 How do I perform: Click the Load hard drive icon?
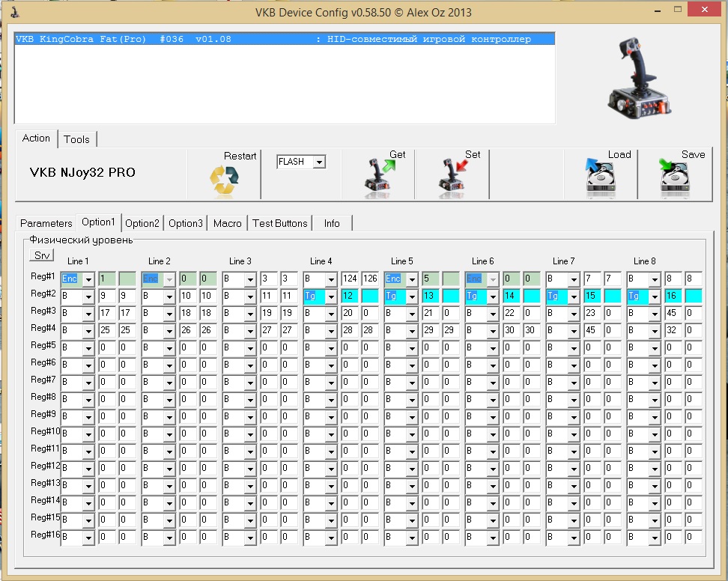click(601, 178)
